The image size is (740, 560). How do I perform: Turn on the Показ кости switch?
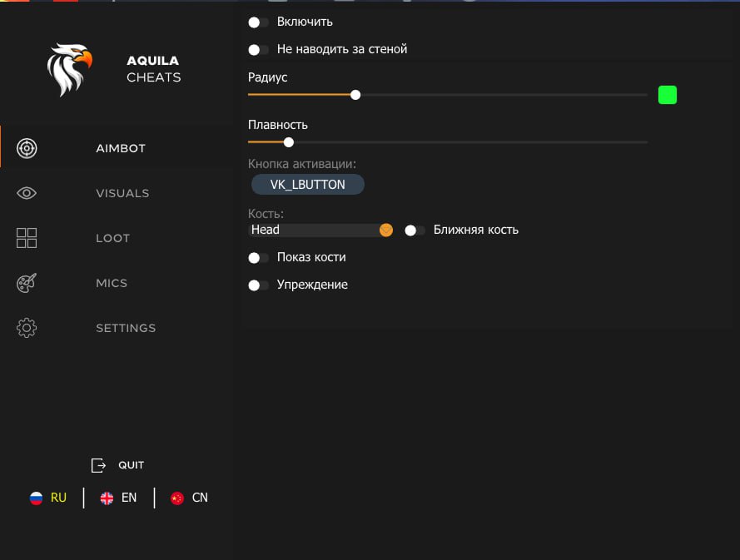[258, 257]
